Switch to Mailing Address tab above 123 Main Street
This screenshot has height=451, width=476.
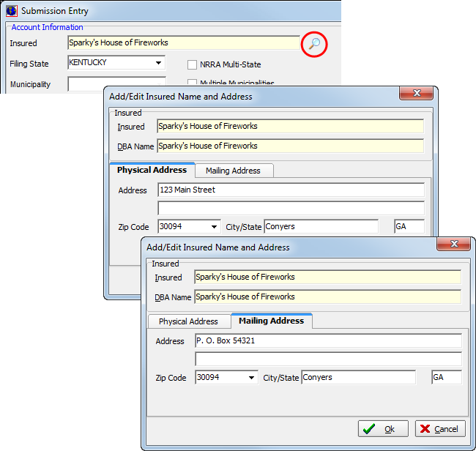click(x=233, y=171)
